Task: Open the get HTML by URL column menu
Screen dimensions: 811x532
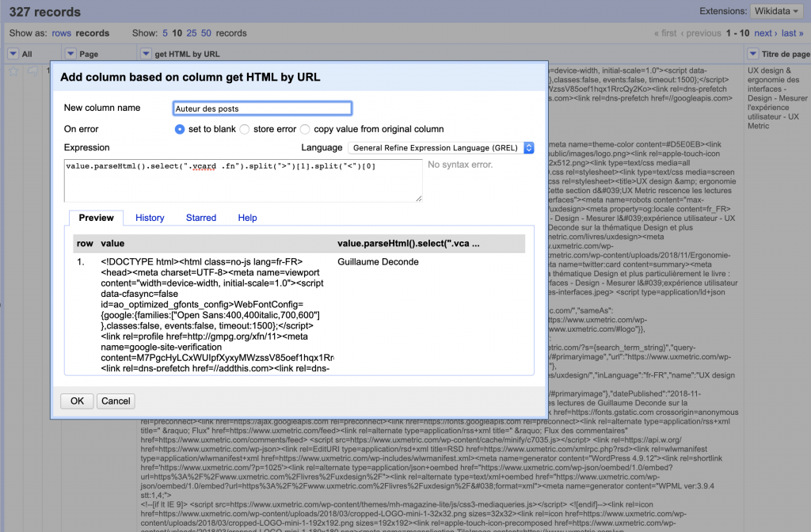Action: [x=146, y=54]
